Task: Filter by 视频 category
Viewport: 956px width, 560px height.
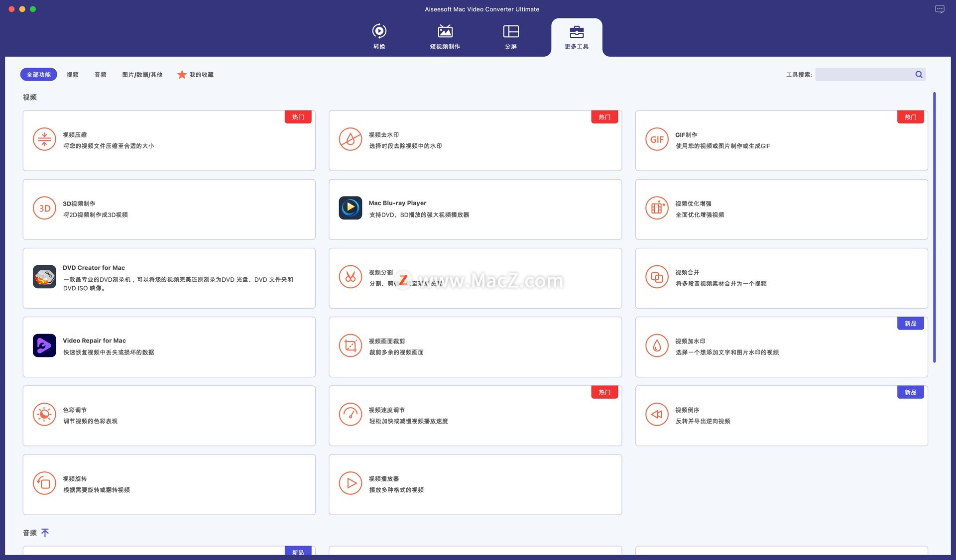Action: 73,75
